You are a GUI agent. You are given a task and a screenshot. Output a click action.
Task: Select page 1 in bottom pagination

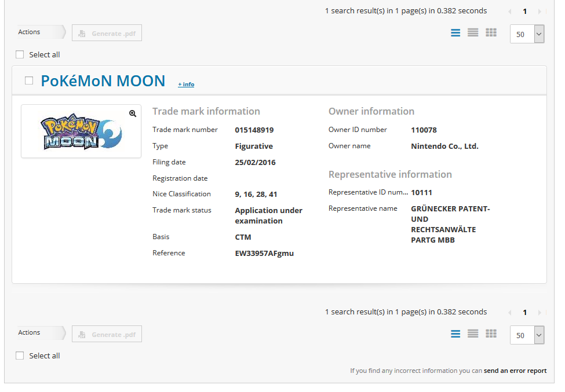pos(524,313)
